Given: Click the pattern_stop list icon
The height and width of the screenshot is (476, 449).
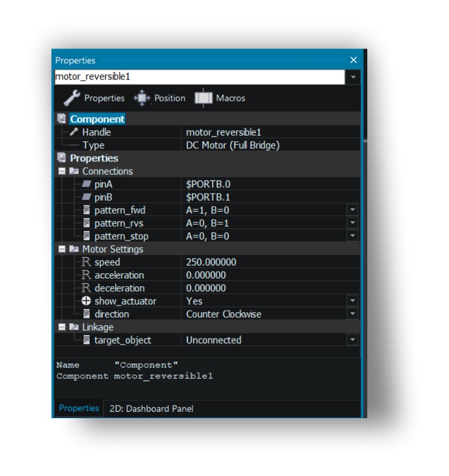Looking at the screenshot, I should click(x=87, y=236).
